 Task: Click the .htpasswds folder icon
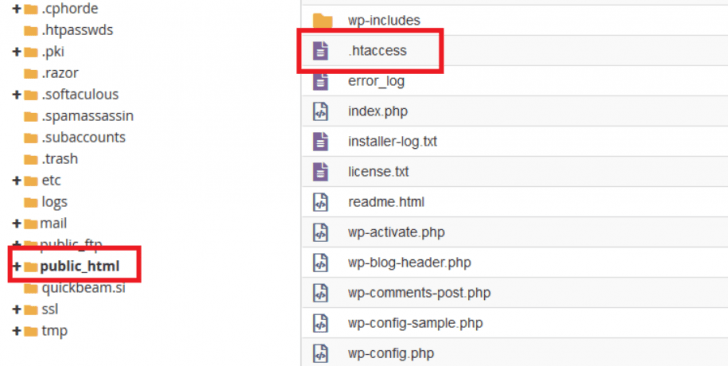point(31,31)
